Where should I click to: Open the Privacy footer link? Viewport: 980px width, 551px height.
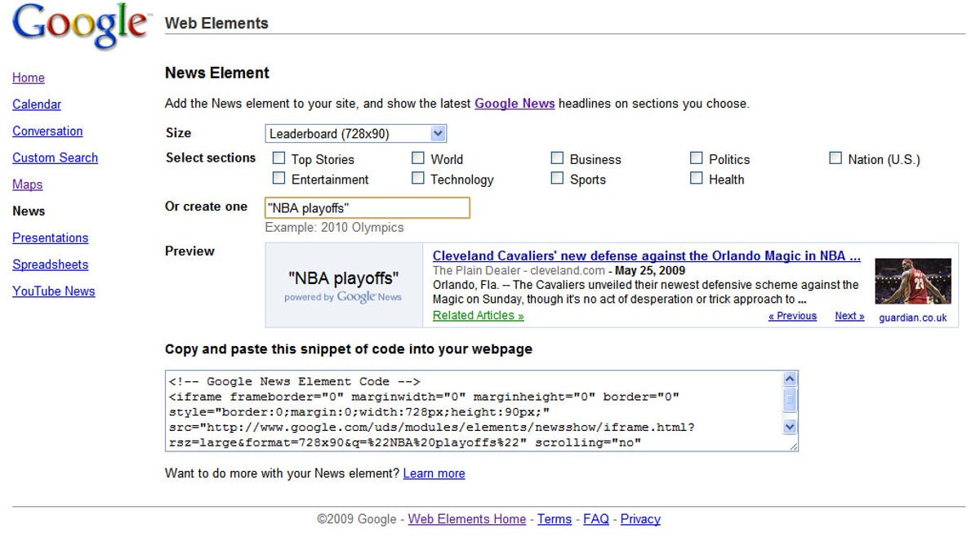point(640,519)
